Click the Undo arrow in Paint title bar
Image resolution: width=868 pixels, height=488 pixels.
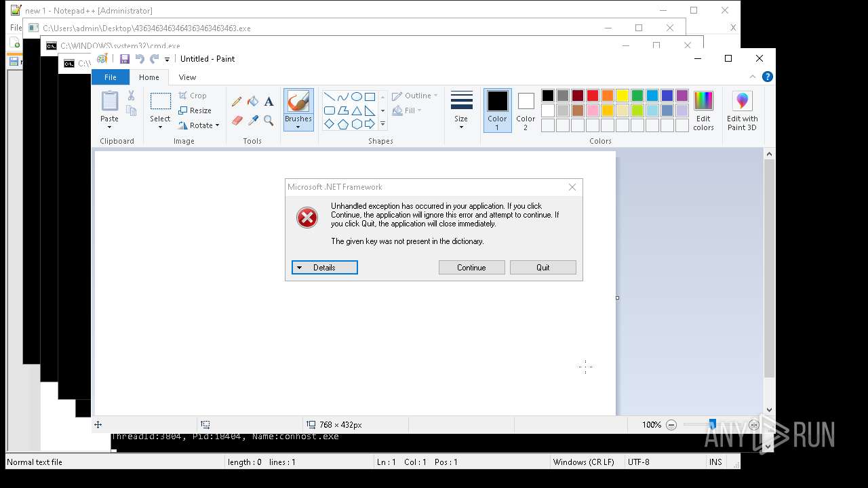[140, 59]
